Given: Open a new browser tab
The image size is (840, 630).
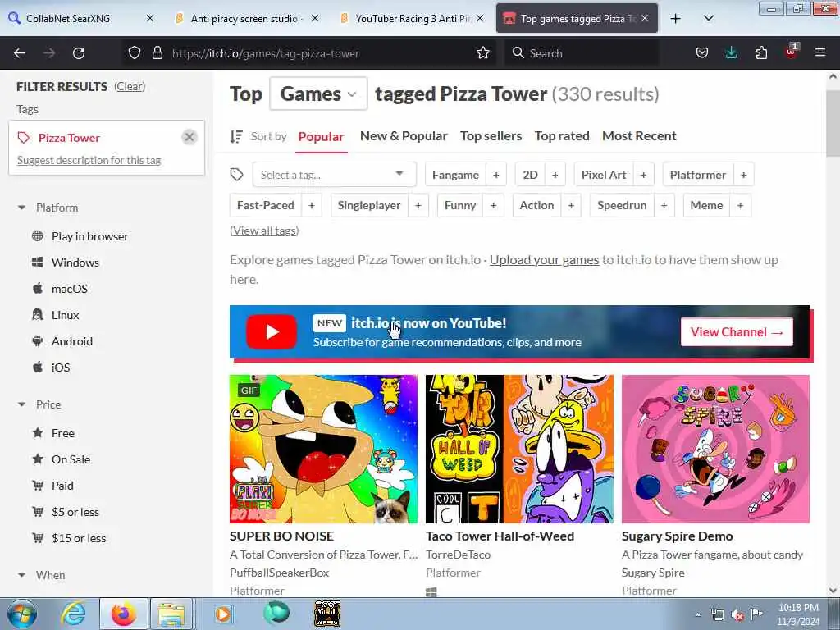Looking at the screenshot, I should 676,19.
